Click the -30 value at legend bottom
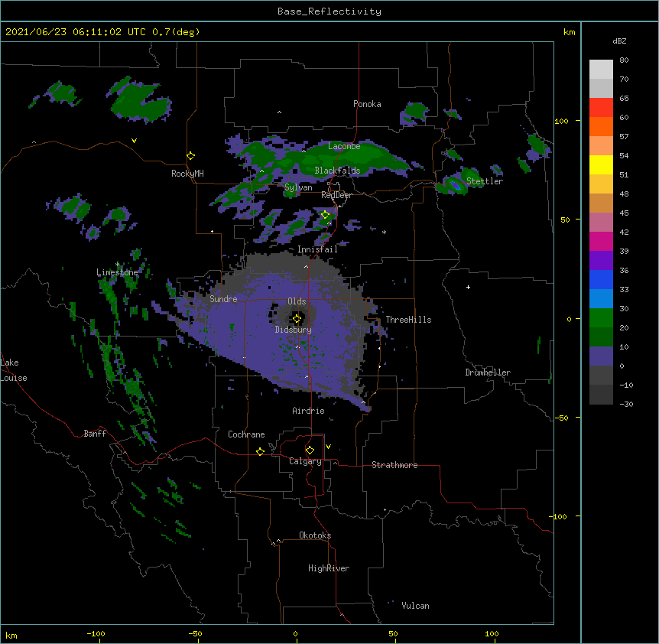The image size is (659, 644). (626, 404)
